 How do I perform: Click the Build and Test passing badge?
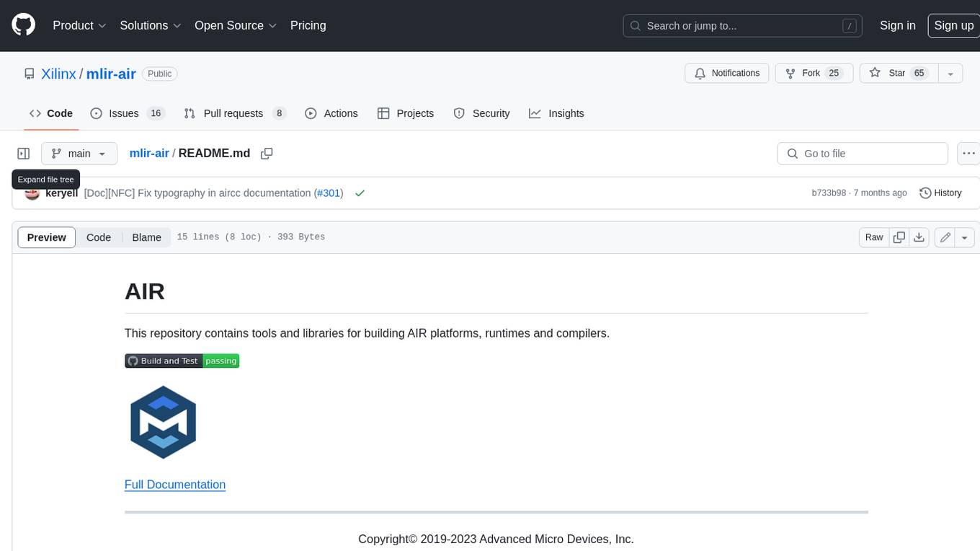(182, 361)
